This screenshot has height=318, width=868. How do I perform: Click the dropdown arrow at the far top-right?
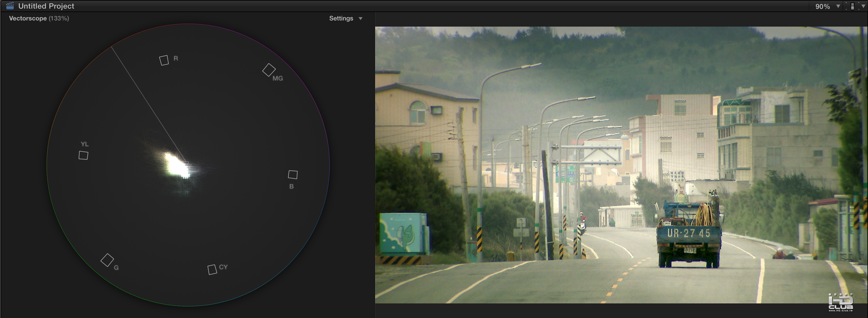click(863, 6)
